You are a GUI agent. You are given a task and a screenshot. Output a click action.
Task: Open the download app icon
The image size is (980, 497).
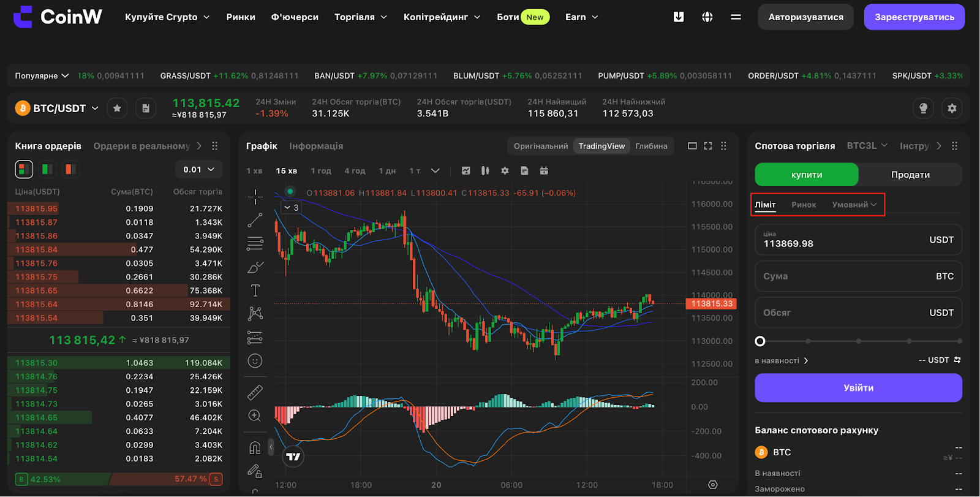(x=679, y=17)
